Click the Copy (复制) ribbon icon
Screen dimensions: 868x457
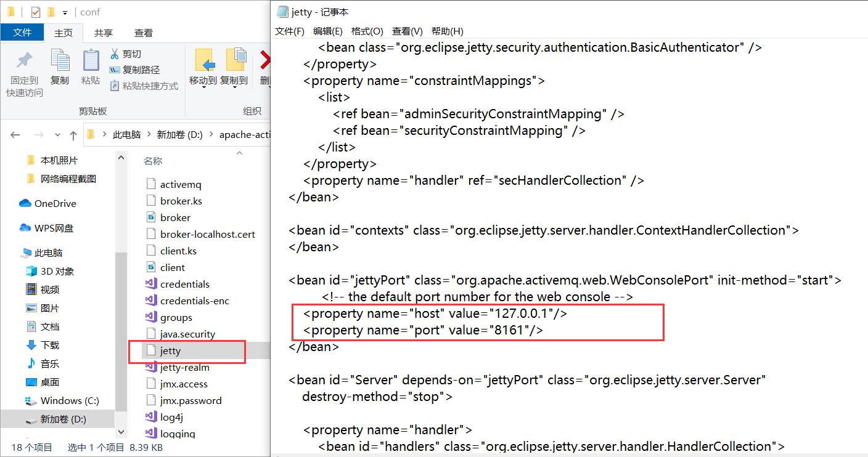(60, 60)
